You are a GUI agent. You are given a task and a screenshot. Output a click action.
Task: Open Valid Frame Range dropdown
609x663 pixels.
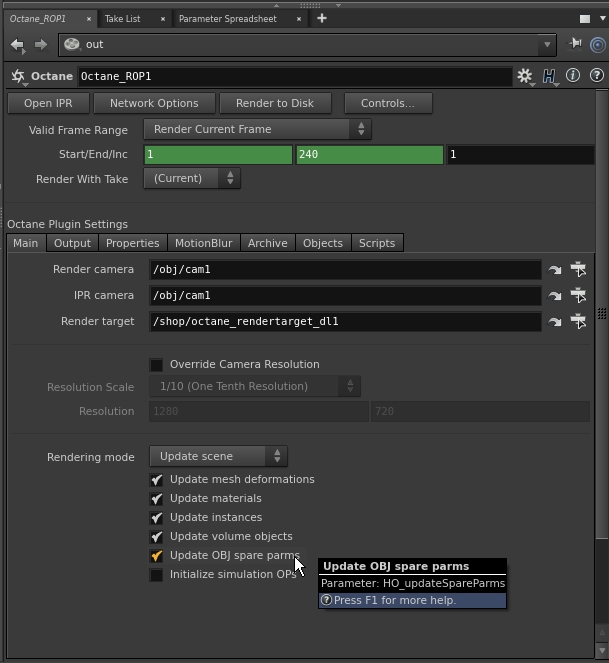[258, 129]
